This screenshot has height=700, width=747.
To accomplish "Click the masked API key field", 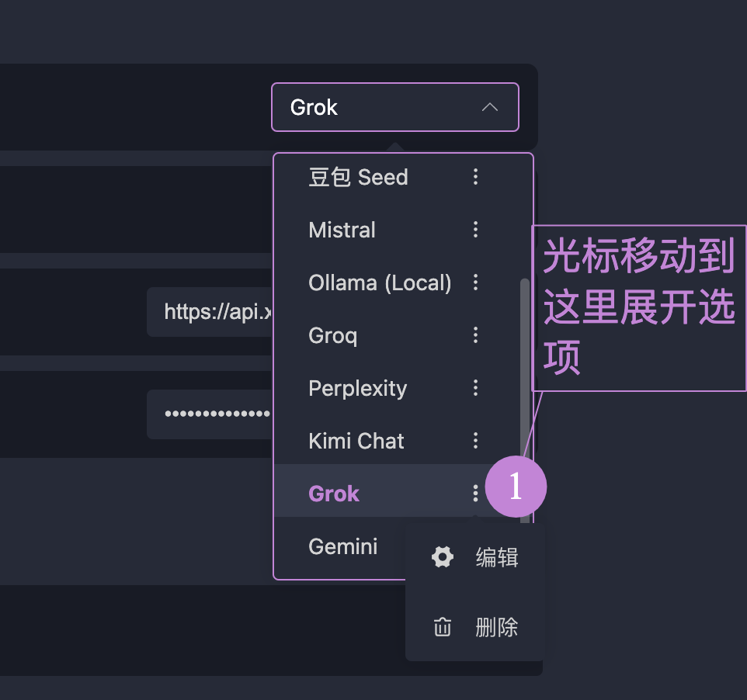I will click(210, 414).
